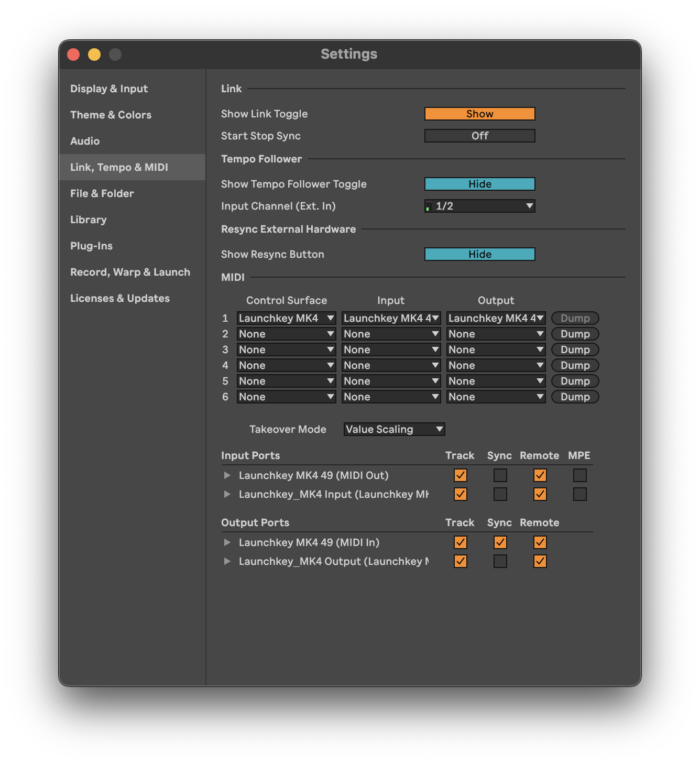The image size is (700, 764).
Task: Click Dump button in row 5
Action: tap(575, 381)
